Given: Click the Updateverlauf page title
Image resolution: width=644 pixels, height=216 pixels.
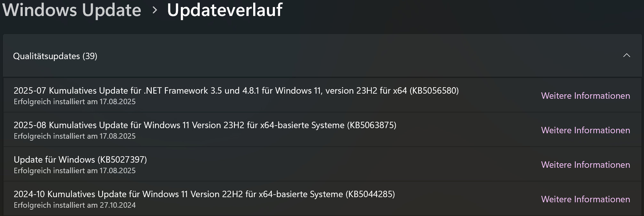Looking at the screenshot, I should click(x=225, y=10).
